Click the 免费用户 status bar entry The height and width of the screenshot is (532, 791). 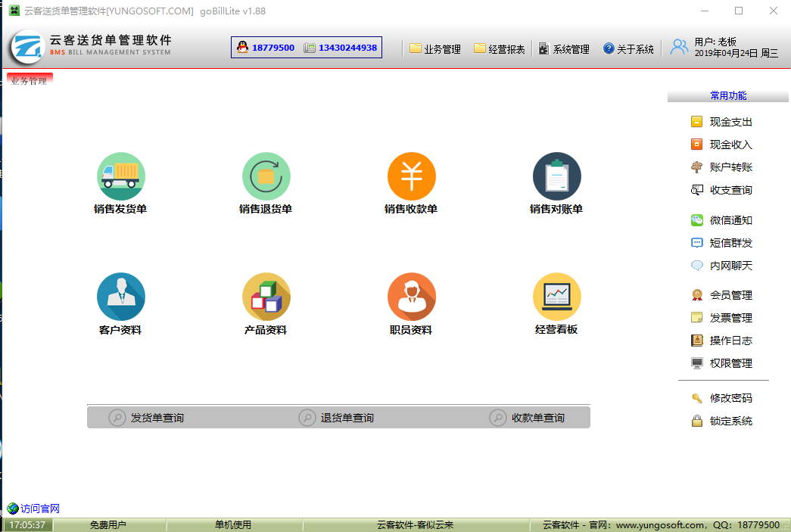pyautogui.click(x=107, y=525)
